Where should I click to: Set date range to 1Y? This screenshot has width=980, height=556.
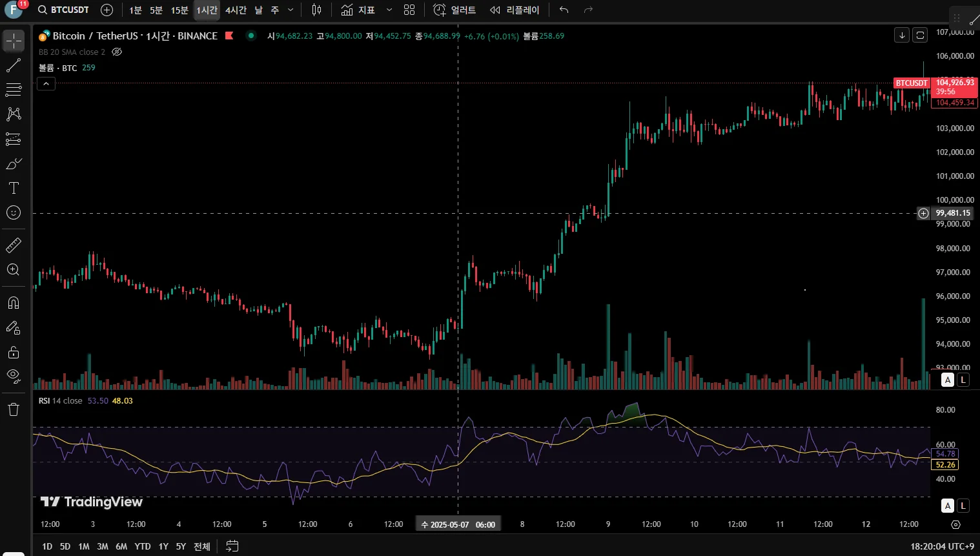[163, 546]
